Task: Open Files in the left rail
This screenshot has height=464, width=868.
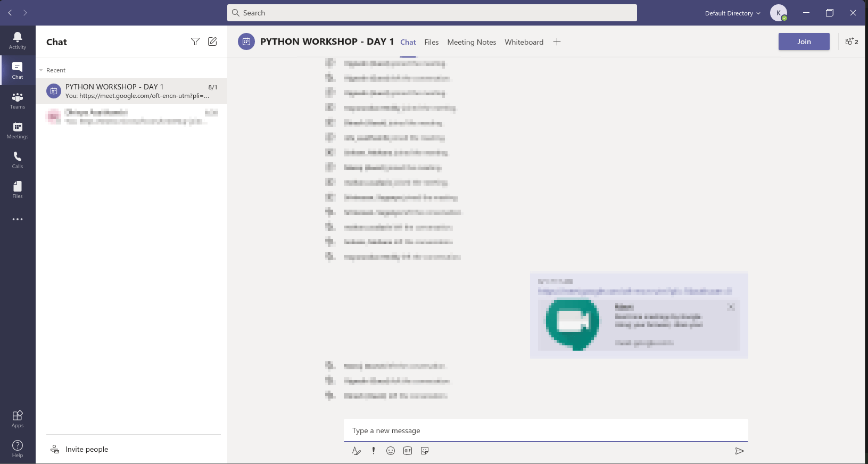Action: [x=18, y=189]
